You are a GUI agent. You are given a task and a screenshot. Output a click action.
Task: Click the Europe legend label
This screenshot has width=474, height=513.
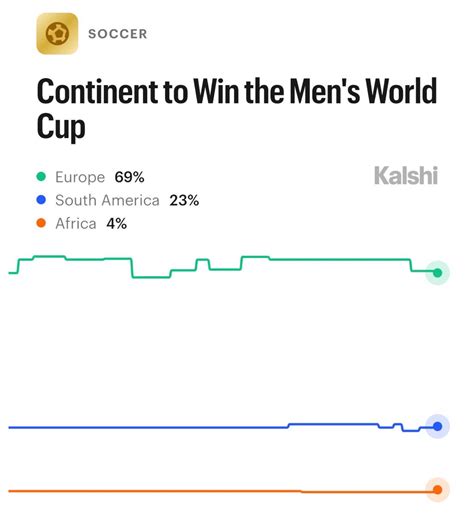click(80, 177)
